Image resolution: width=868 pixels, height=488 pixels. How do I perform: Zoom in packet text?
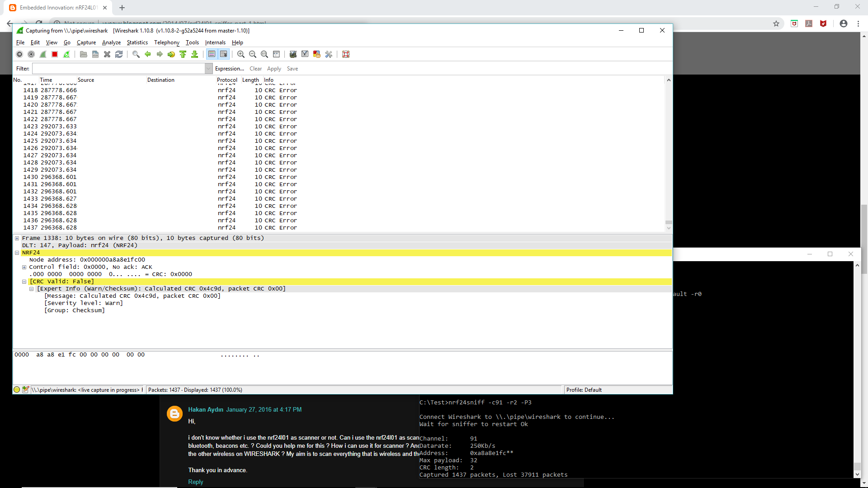pyautogui.click(x=241, y=54)
